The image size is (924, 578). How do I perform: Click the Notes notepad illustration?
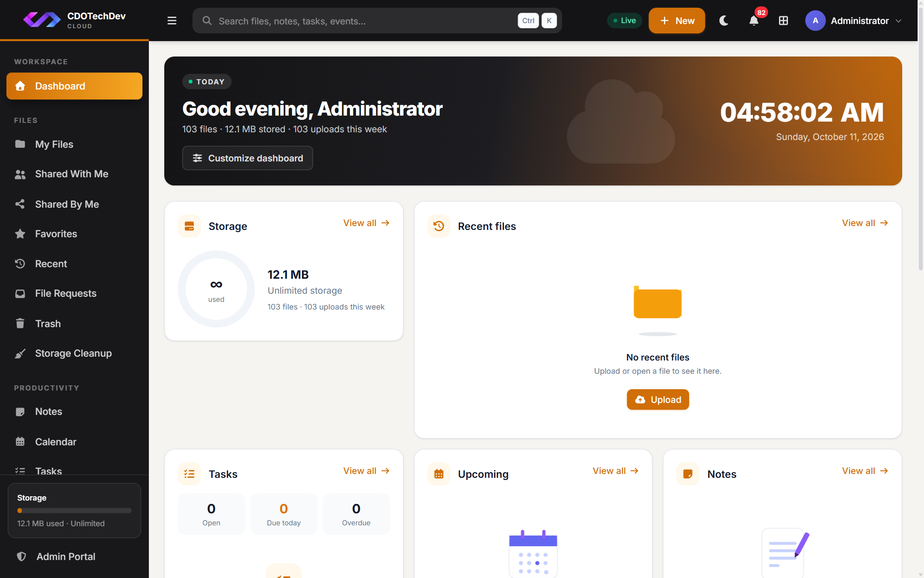(785, 552)
